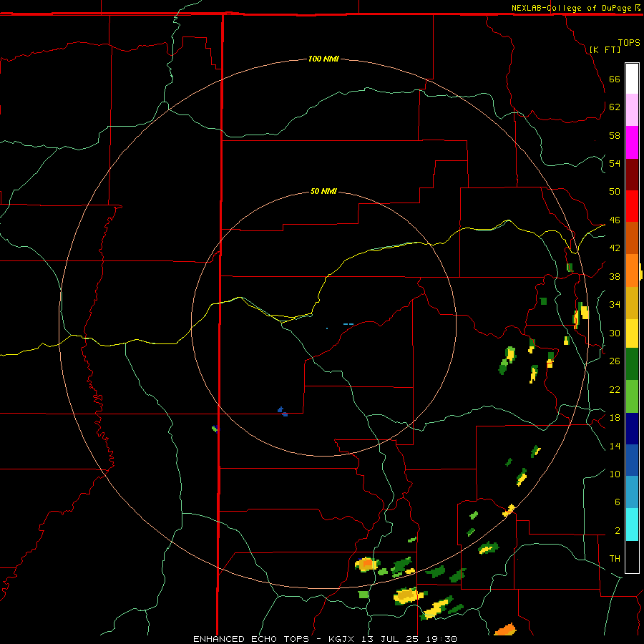Click the "10" scale label
Screen dimensions: 644x644
(x=615, y=474)
